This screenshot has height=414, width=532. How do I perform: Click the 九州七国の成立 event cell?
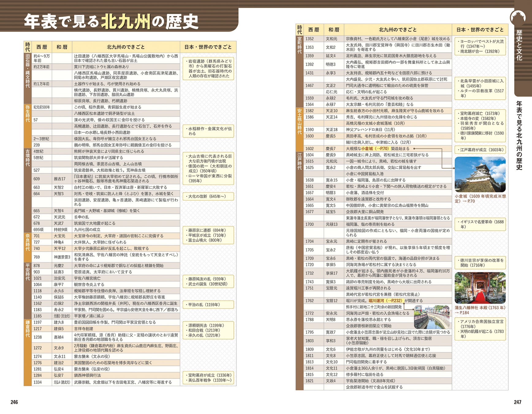(126, 230)
